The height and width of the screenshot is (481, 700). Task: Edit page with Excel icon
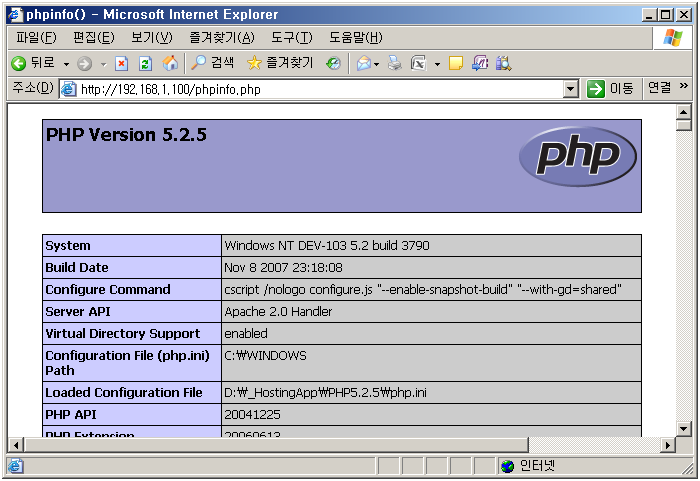[418, 63]
